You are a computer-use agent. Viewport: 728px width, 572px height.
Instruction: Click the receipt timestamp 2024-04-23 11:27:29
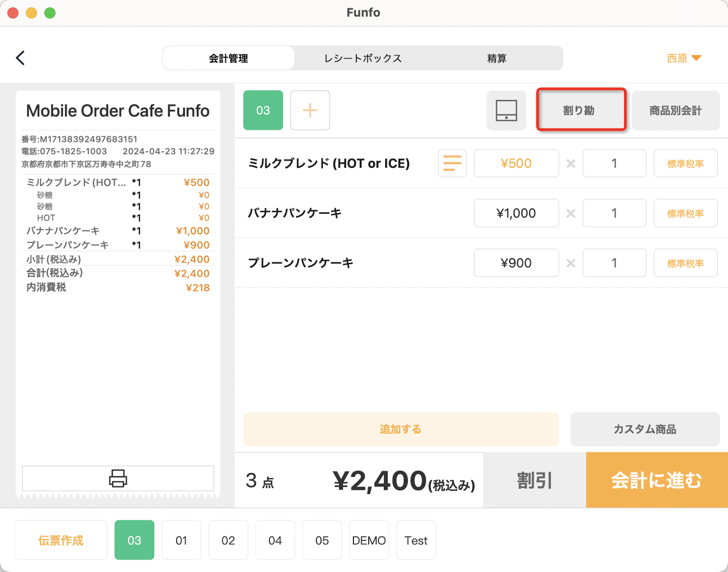coord(169,151)
